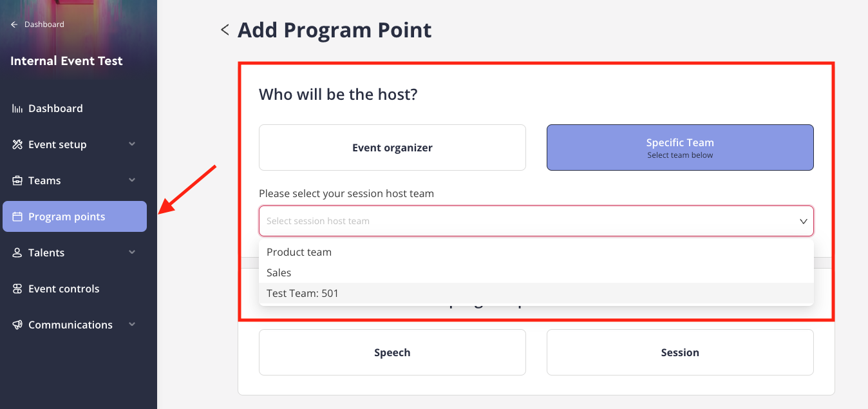This screenshot has height=409, width=868.
Task: Click the back arrow beside Add Program Point
Action: pyautogui.click(x=225, y=30)
